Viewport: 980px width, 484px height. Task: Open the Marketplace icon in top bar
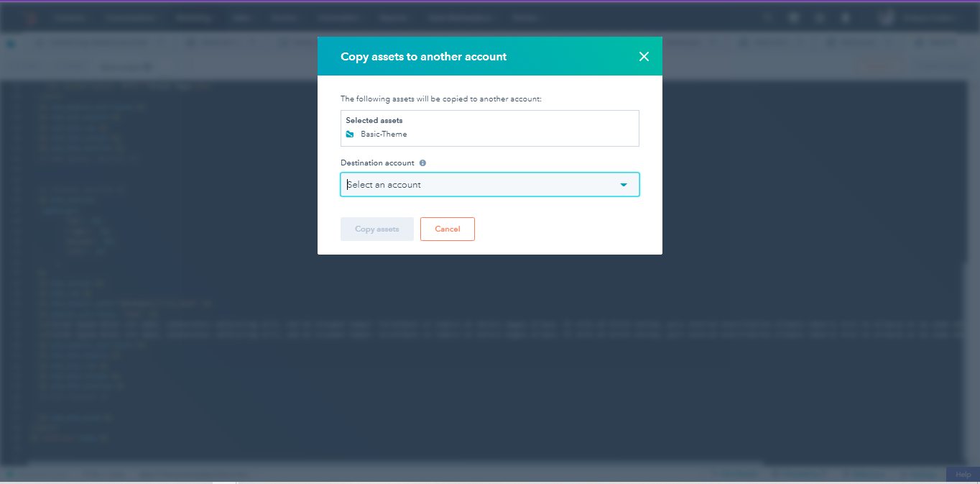[x=794, y=18]
